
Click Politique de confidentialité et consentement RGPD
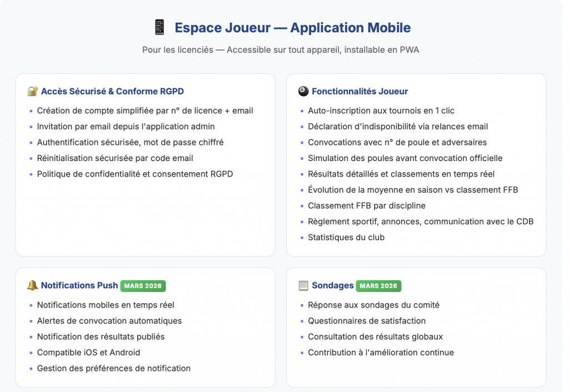[x=134, y=174]
